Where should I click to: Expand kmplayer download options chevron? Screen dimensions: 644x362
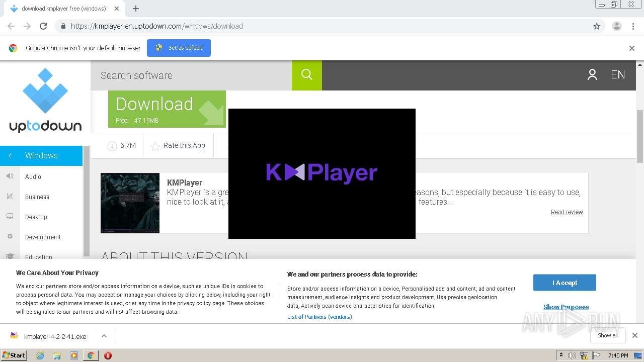tap(104, 336)
